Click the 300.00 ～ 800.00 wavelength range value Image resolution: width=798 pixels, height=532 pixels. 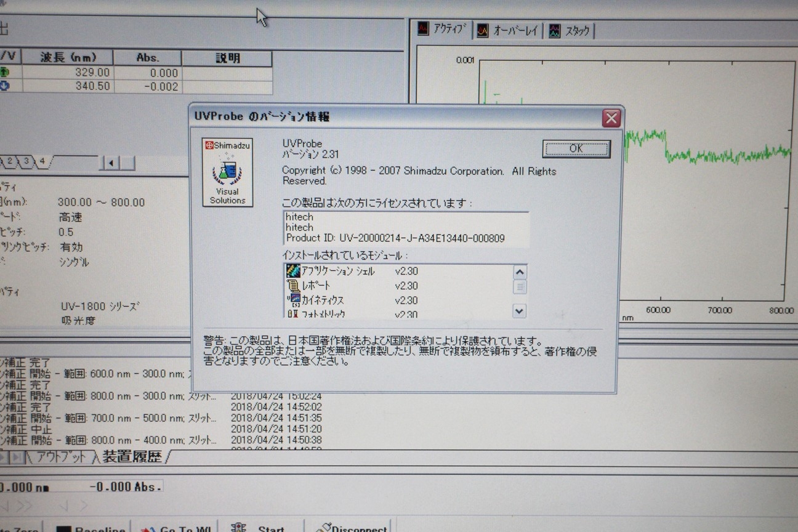[102, 203]
